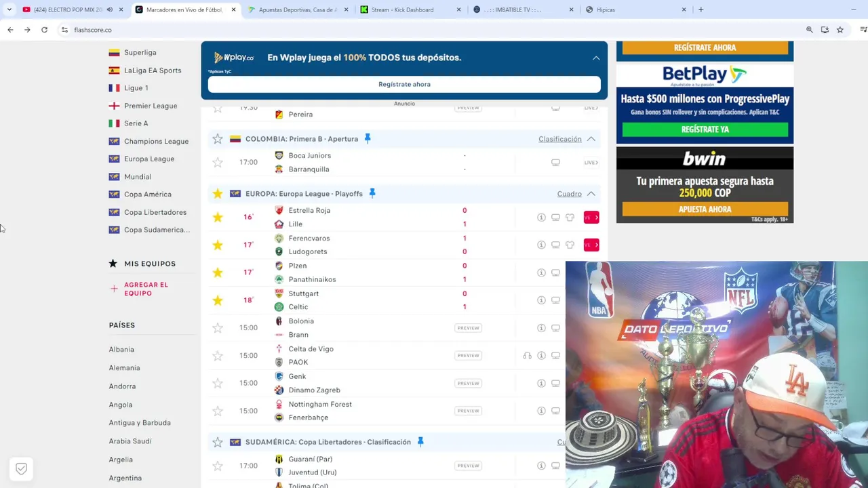The image size is (868, 488).
Task: Select Champions League in sidebar
Action: click(x=156, y=141)
